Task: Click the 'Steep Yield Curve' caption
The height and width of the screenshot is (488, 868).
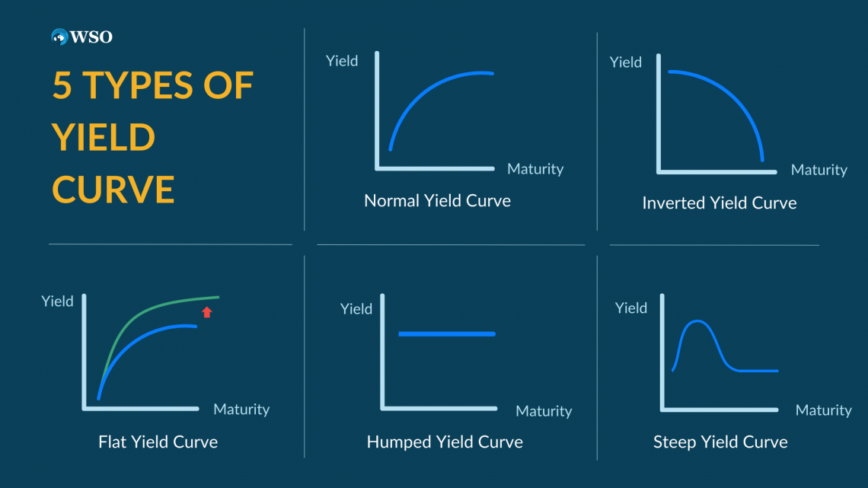Action: point(720,442)
